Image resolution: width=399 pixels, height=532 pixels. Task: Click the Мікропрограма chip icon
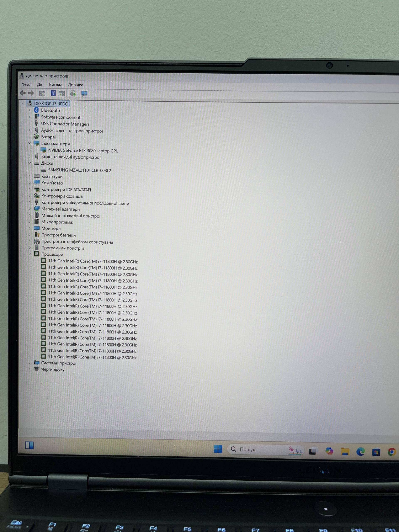37,222
